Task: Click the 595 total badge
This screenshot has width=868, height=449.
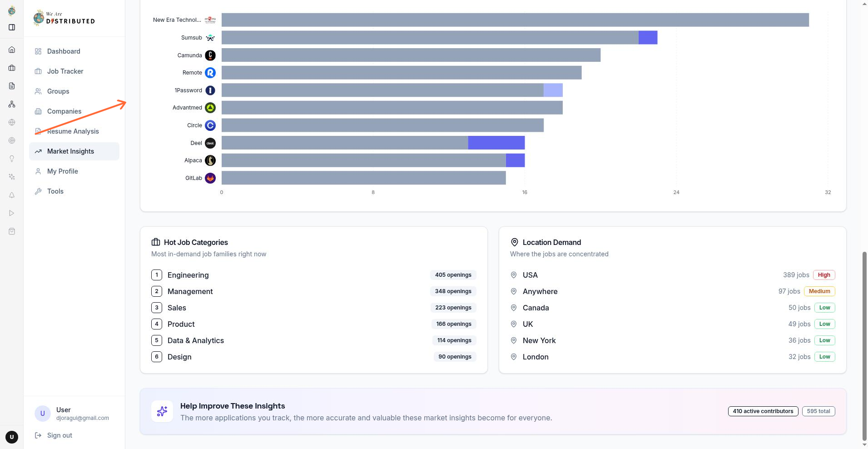Action: click(x=818, y=411)
